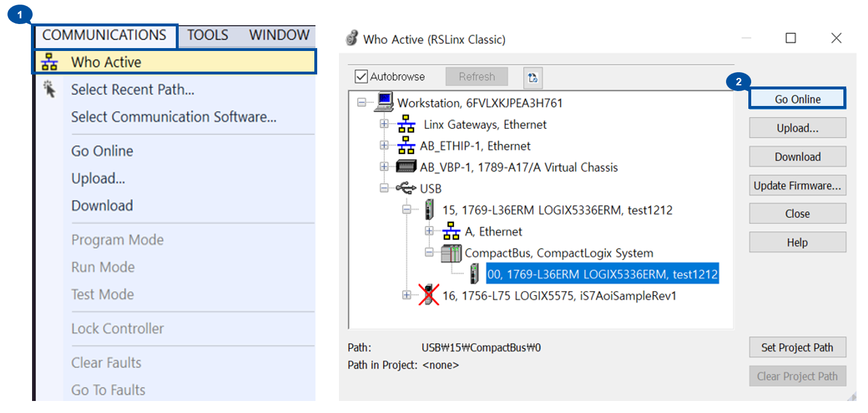Click the Who Active network icon

[49, 61]
